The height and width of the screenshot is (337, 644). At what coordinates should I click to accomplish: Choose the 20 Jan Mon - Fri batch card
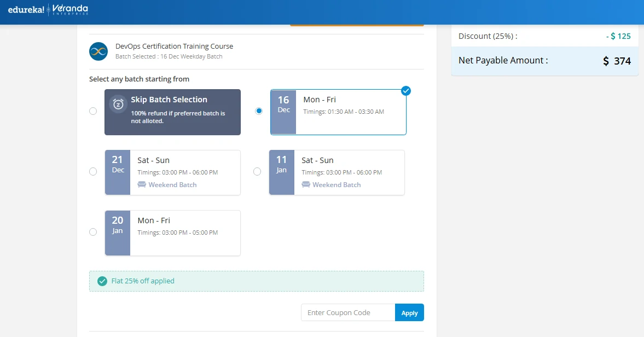[x=172, y=233]
